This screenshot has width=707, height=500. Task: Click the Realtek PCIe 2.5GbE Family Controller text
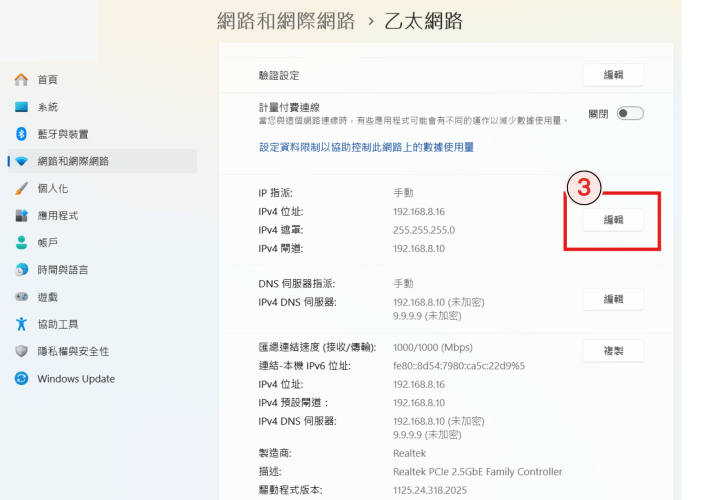[x=477, y=472]
